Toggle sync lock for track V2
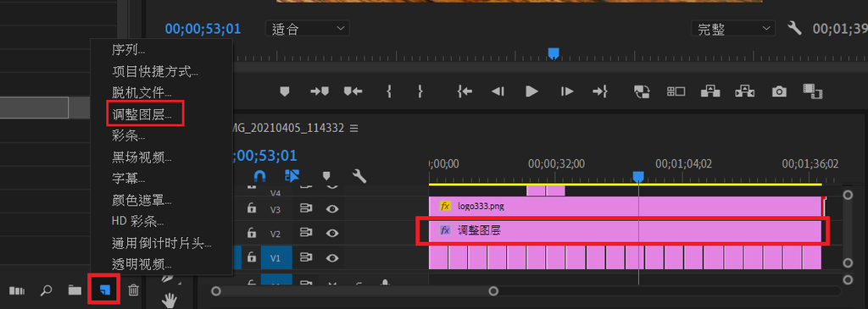868x309 pixels. [305, 233]
